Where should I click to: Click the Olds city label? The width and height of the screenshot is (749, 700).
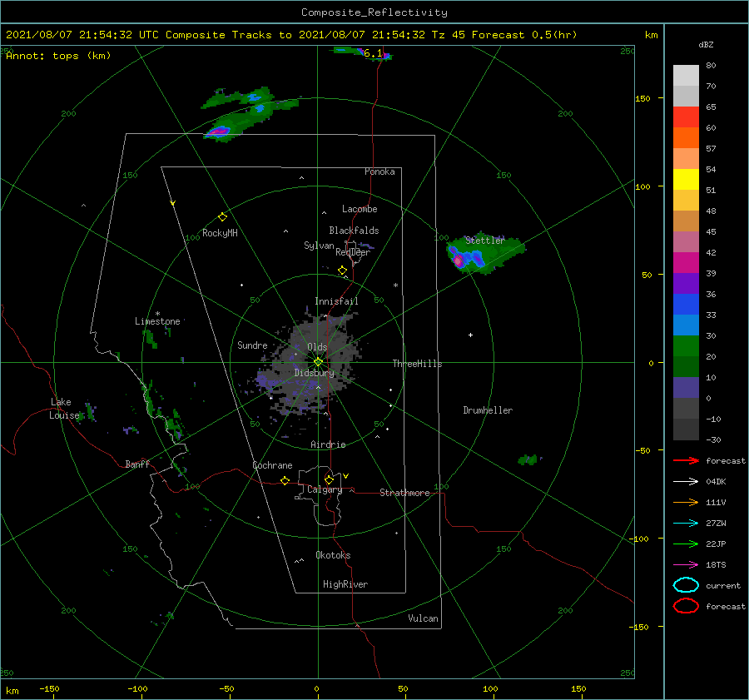pos(317,347)
